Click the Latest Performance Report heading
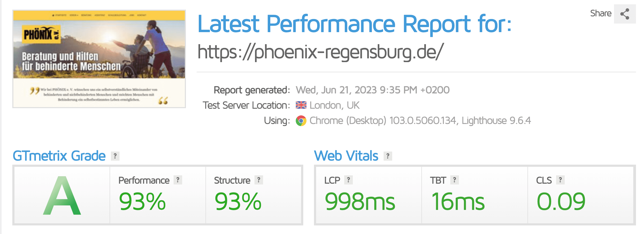This screenshot has height=234, width=644. coord(354,24)
